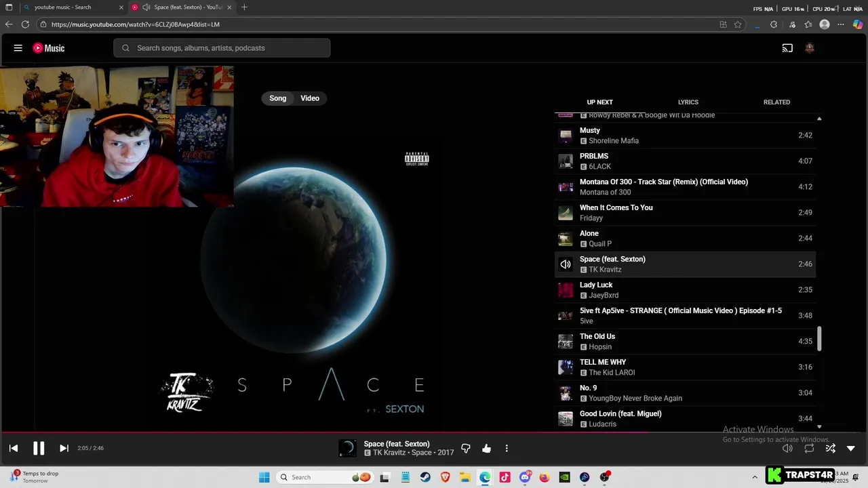
Task: Open the YouTube Music account avatar
Action: [809, 48]
